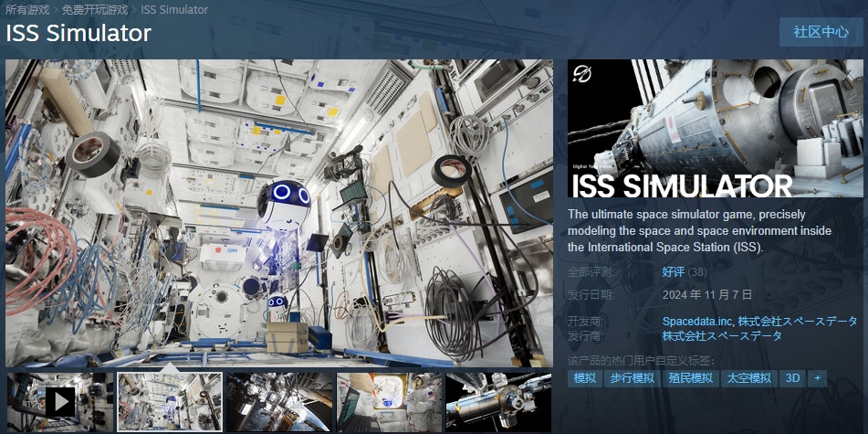Open the 社区中心 button
The height and width of the screenshot is (434, 868).
(821, 32)
